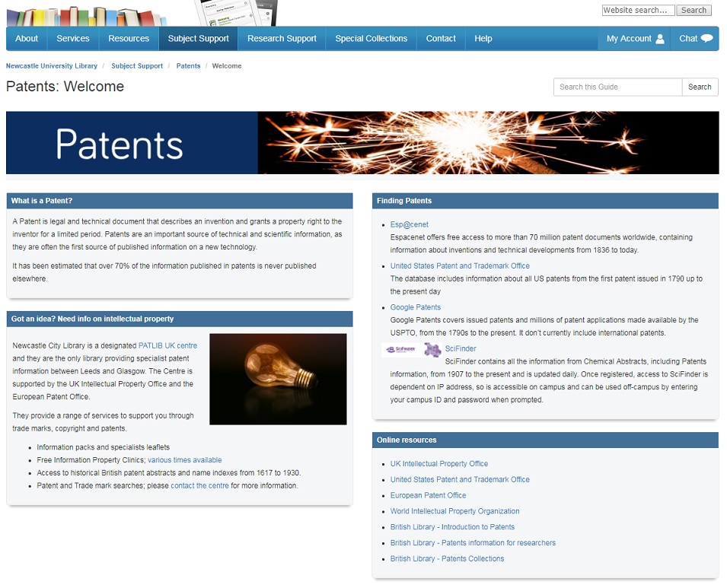Image resolution: width=727 pixels, height=588 pixels.
Task: Select Special Collections in navigation bar
Action: click(x=371, y=39)
